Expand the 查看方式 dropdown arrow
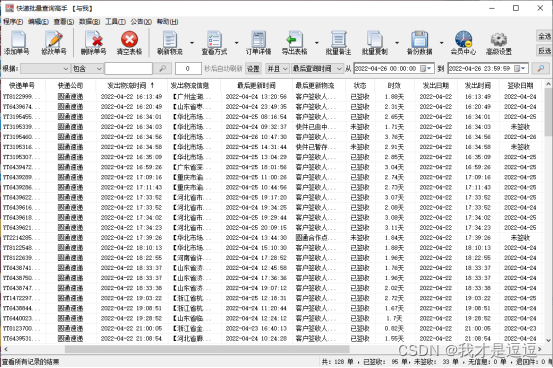Screen dimensions: 553x368 pos(236,43)
